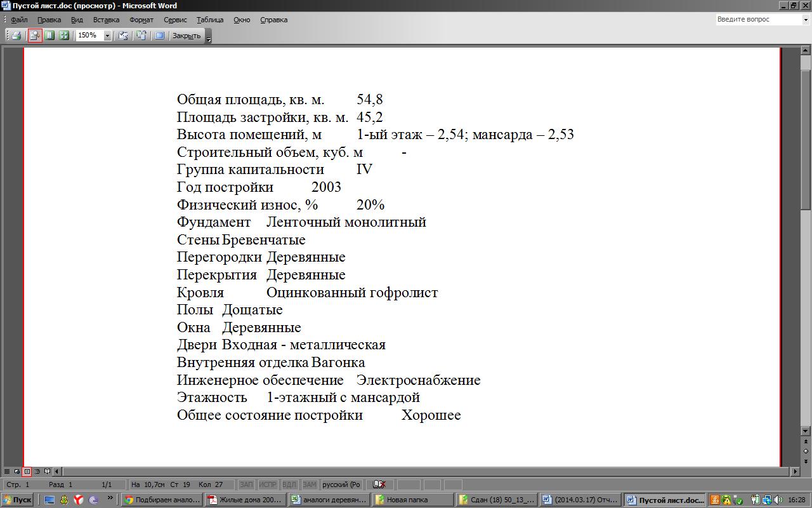This screenshot has height=508, width=812.
Task: Click the Previous page double-arrow button
Action: [806, 441]
